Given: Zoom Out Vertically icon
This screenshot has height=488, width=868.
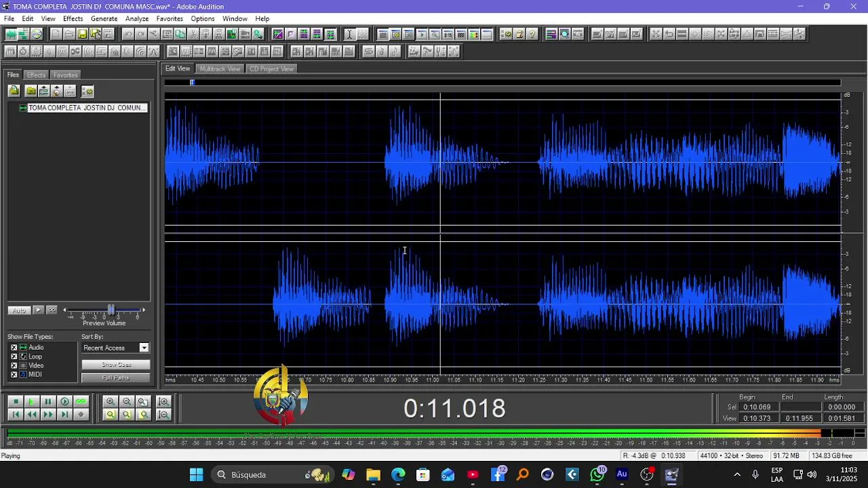Looking at the screenshot, I should [x=163, y=414].
